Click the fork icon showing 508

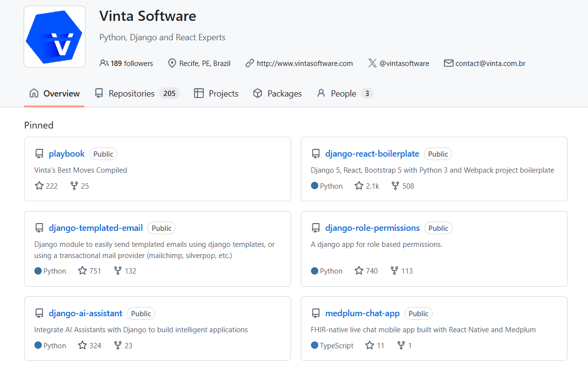[x=395, y=186]
